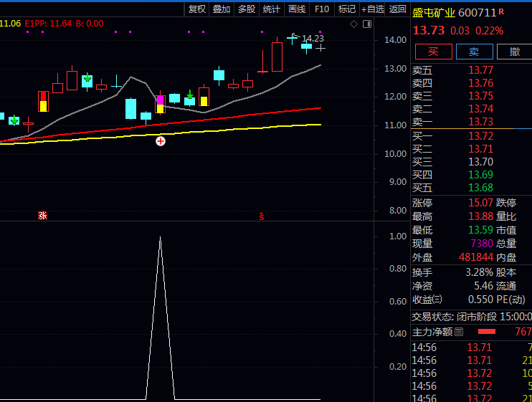This screenshot has height=402, width=532.
Task: Select the 卖三 price 13.75
Action: pyautogui.click(x=481, y=96)
